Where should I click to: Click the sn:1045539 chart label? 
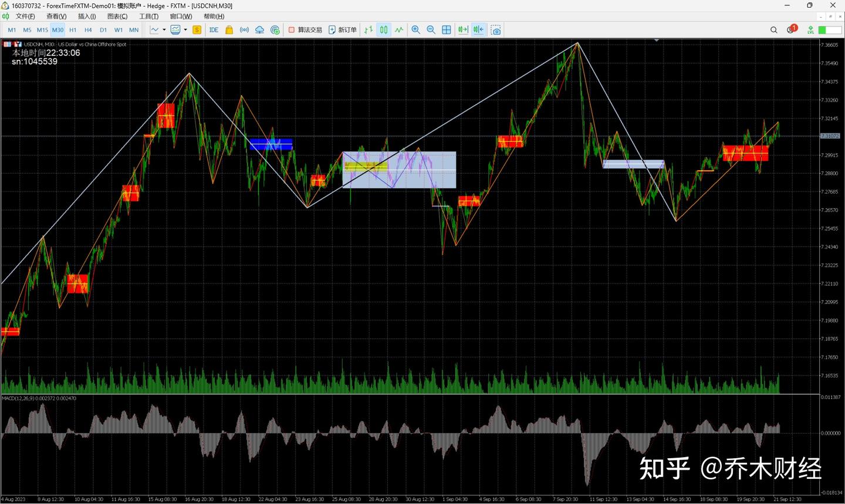tap(35, 62)
